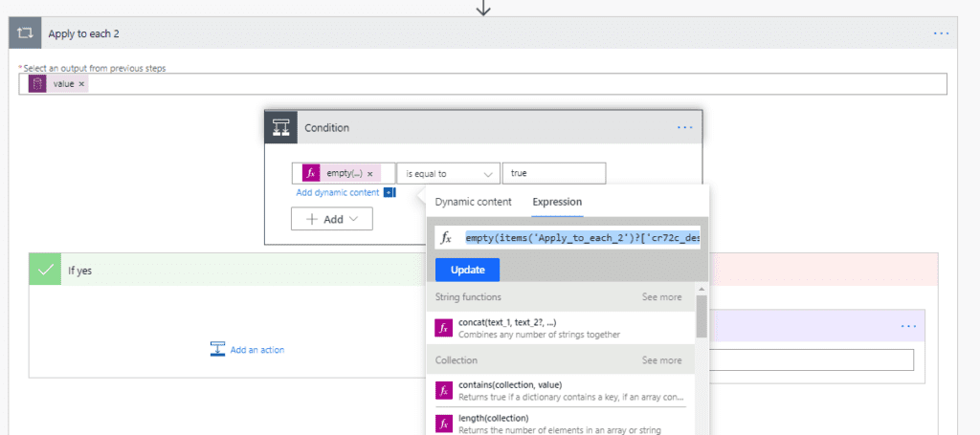Click the Add dynamic content plus icon
The width and height of the screenshot is (980, 435).
[x=390, y=193]
